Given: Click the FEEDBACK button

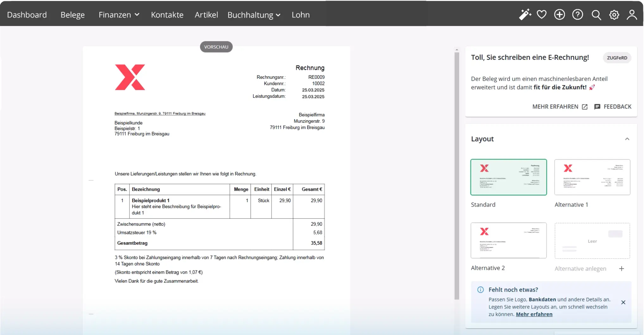Looking at the screenshot, I should pos(613,107).
